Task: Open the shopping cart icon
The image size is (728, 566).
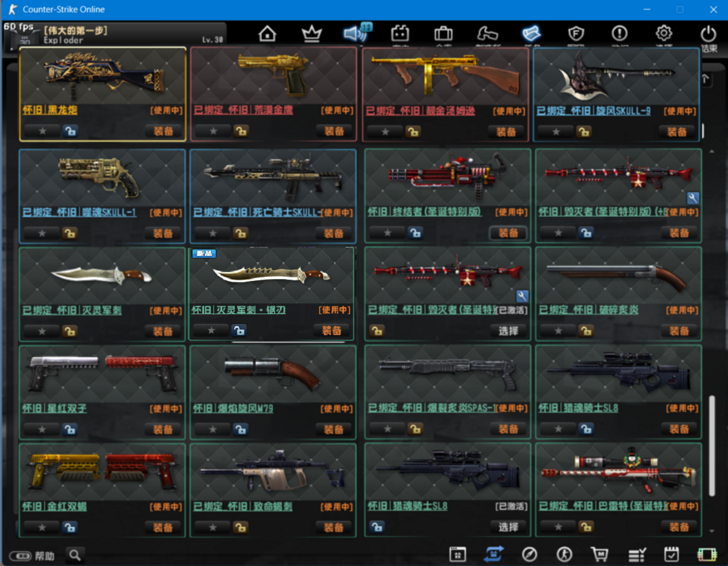Action: (600, 555)
